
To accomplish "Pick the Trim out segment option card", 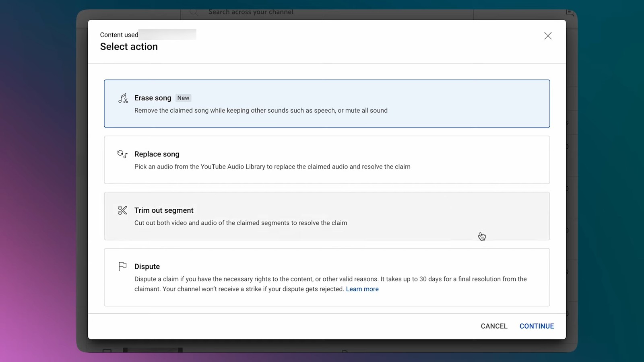I will coord(327,216).
